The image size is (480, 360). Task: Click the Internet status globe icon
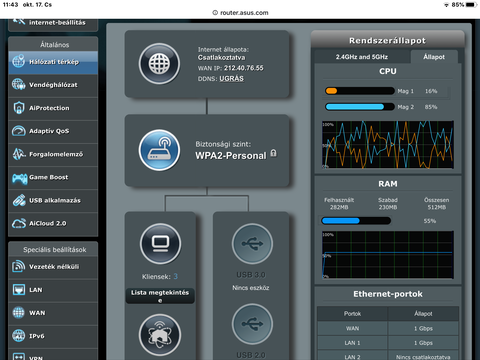click(159, 64)
